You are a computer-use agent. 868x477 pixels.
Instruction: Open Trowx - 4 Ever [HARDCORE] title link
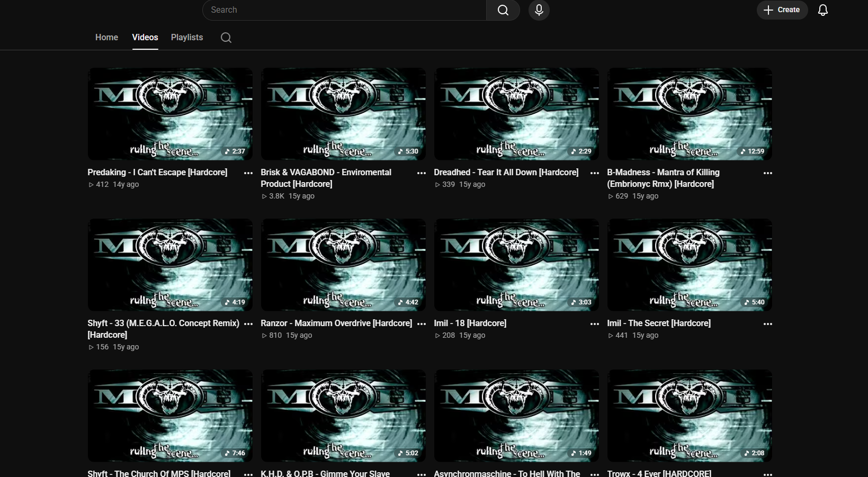[x=659, y=473]
